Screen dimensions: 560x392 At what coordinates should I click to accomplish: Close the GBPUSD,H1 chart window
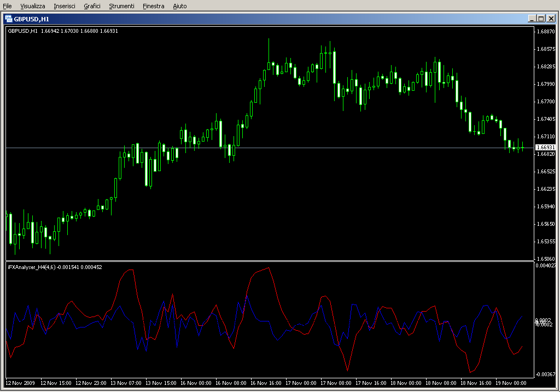pos(551,19)
